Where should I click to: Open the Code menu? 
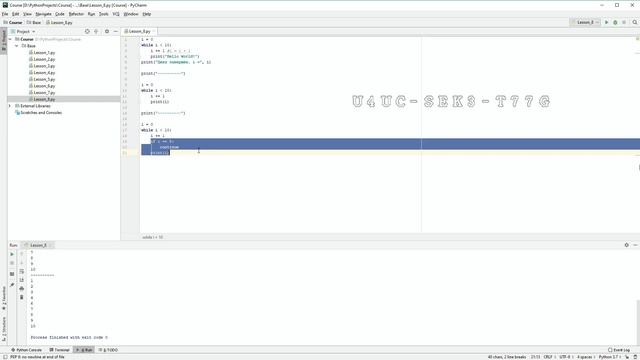[x=60, y=14]
